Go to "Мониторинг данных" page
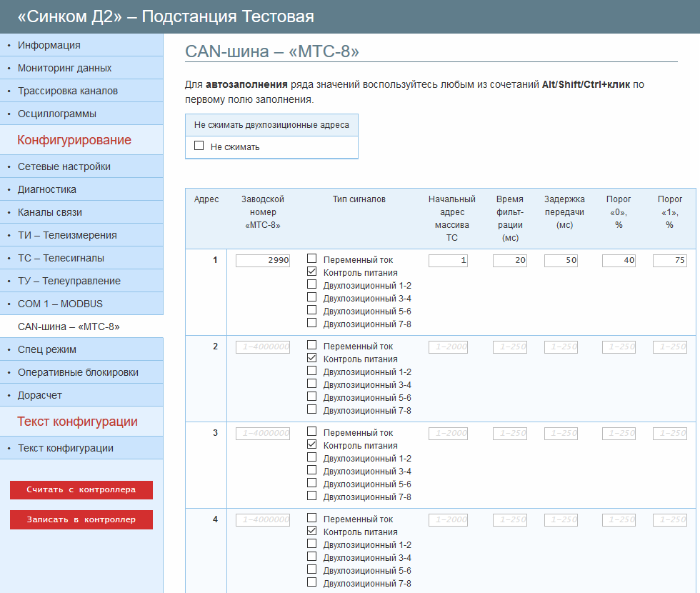 point(64,68)
